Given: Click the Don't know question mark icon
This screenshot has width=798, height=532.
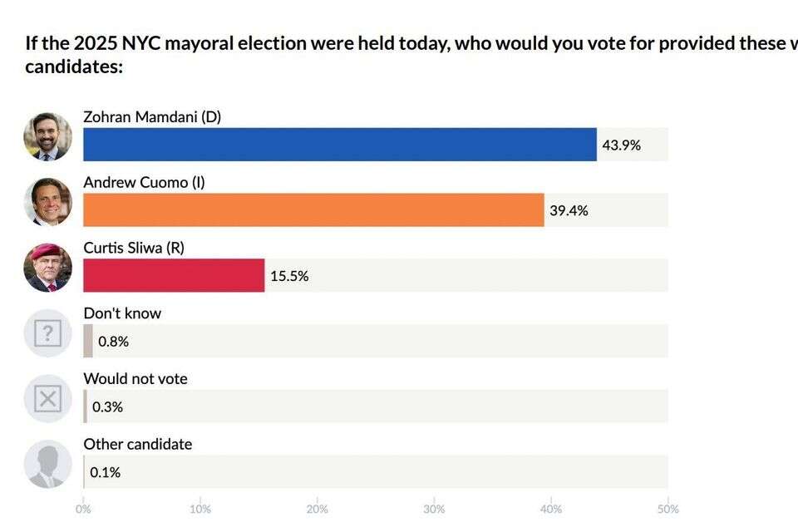Looking at the screenshot, I should 47,333.
